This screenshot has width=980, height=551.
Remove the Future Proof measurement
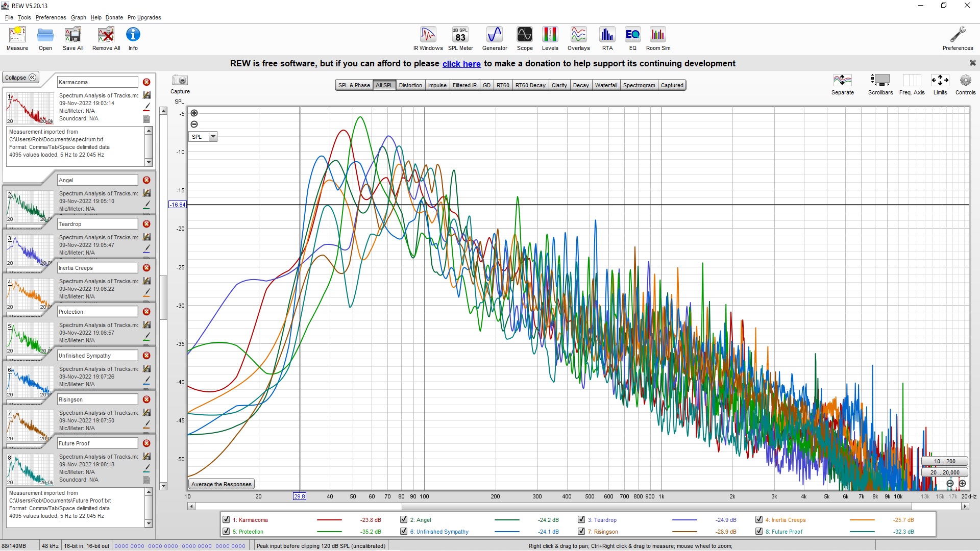[x=146, y=443]
